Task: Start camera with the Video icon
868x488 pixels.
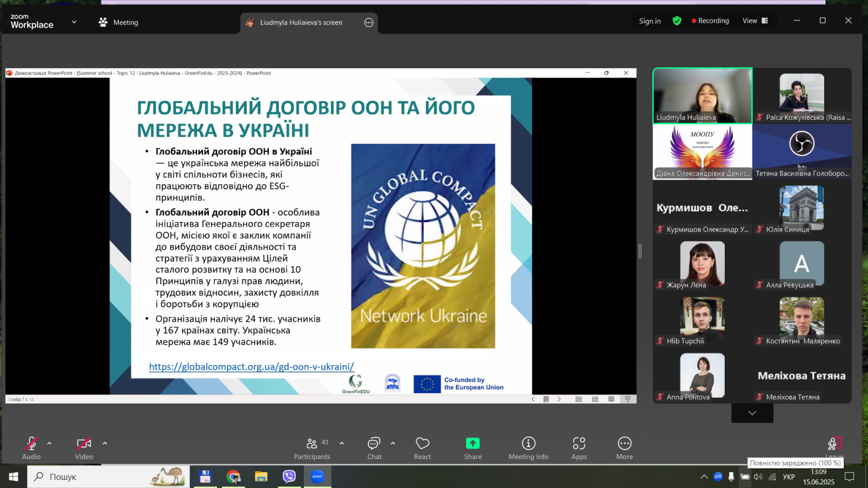Action: click(x=84, y=444)
